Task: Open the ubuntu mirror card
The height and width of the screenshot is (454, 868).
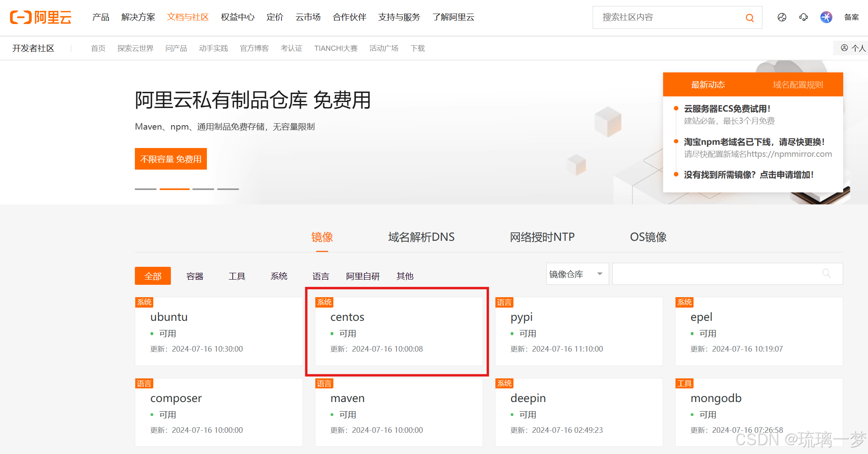Action: click(x=219, y=331)
